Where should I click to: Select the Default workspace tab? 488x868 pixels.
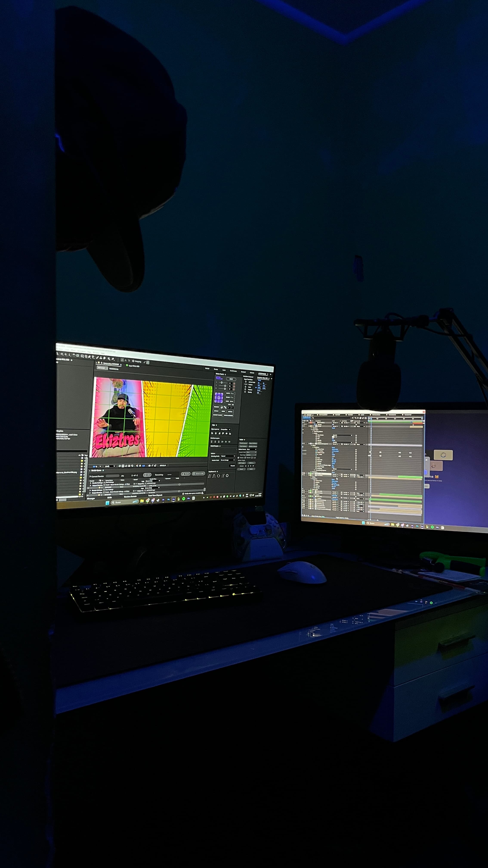coord(207,368)
